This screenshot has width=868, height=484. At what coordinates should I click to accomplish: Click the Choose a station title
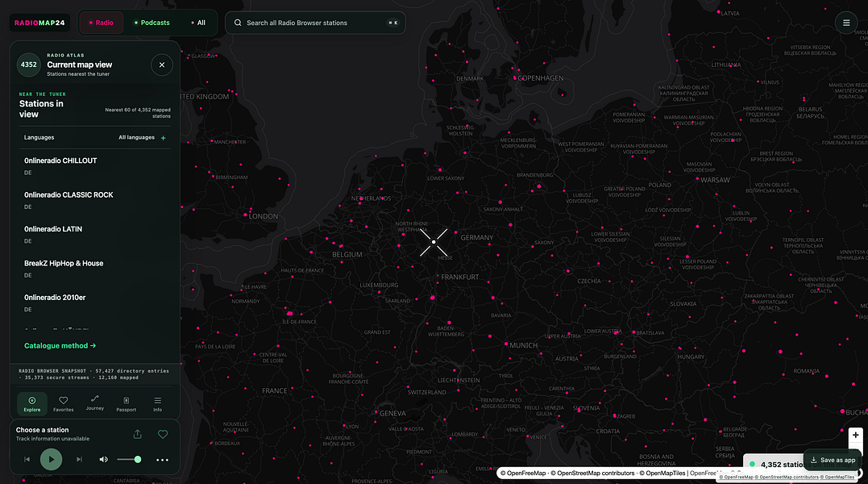(x=42, y=430)
